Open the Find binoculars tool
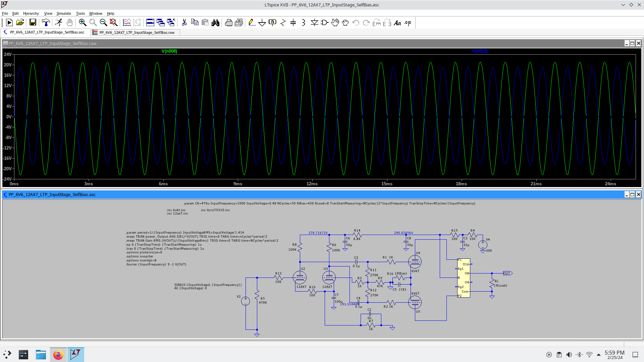The height and width of the screenshot is (362, 644). click(215, 22)
